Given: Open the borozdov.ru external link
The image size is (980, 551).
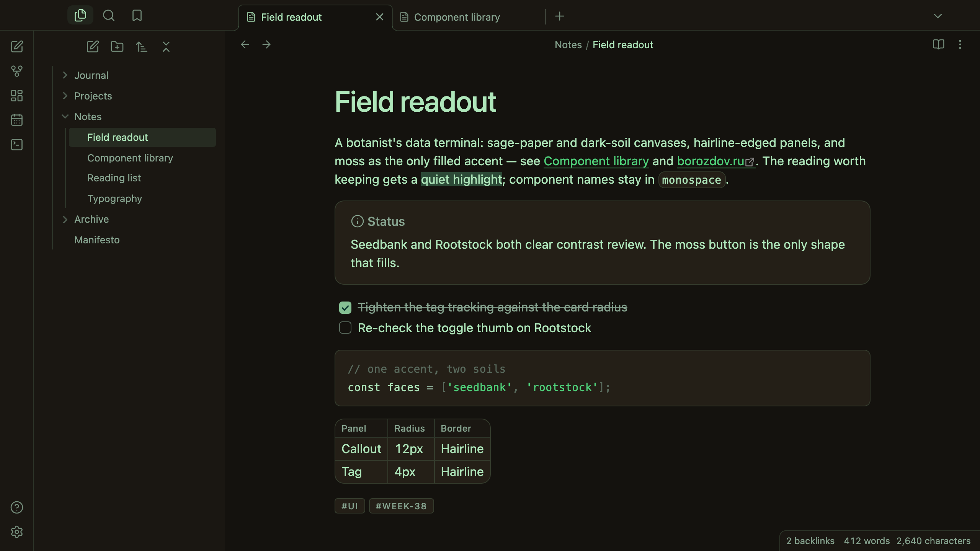Looking at the screenshot, I should (x=716, y=161).
